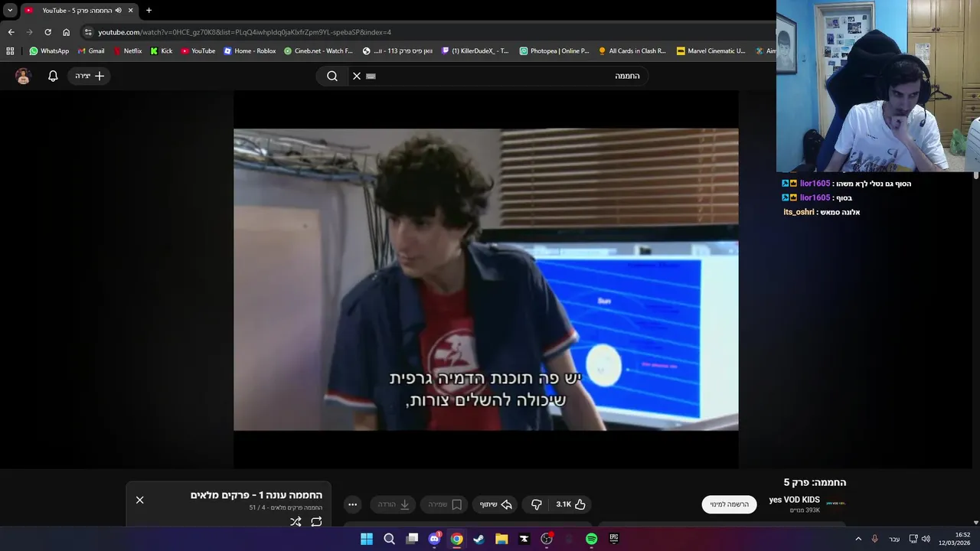Close the YouTube browser tab
Viewport: 980px width, 551px height.
(x=131, y=11)
